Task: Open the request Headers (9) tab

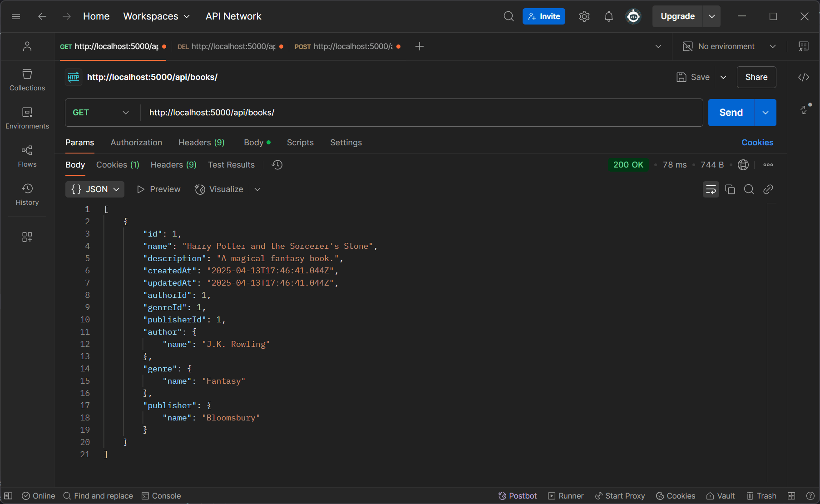Action: tap(202, 143)
